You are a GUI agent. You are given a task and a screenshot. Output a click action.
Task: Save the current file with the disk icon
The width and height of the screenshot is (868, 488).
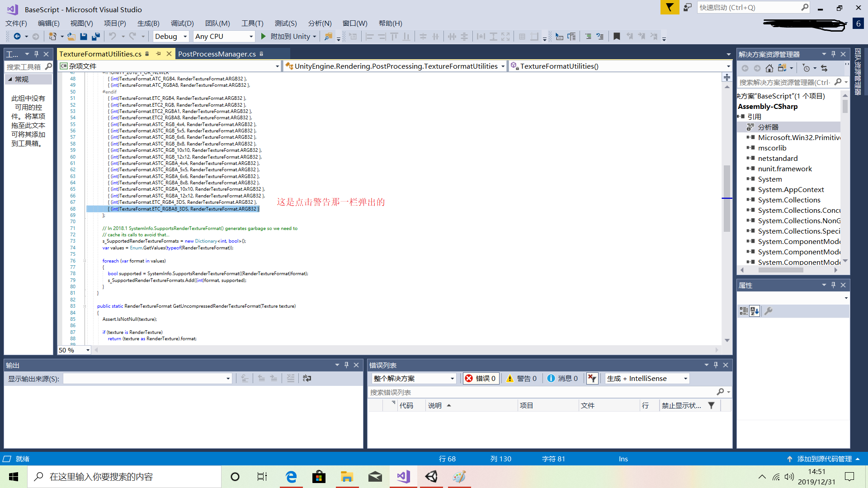[84, 36]
